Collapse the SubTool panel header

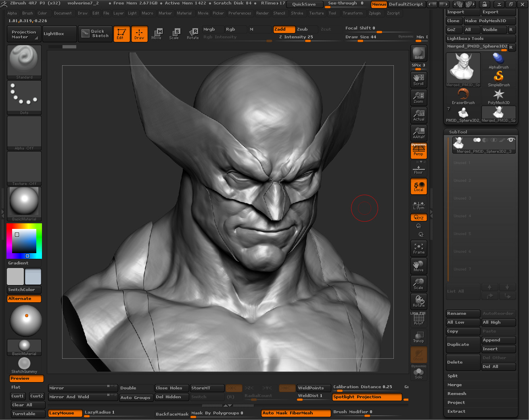pyautogui.click(x=481, y=132)
